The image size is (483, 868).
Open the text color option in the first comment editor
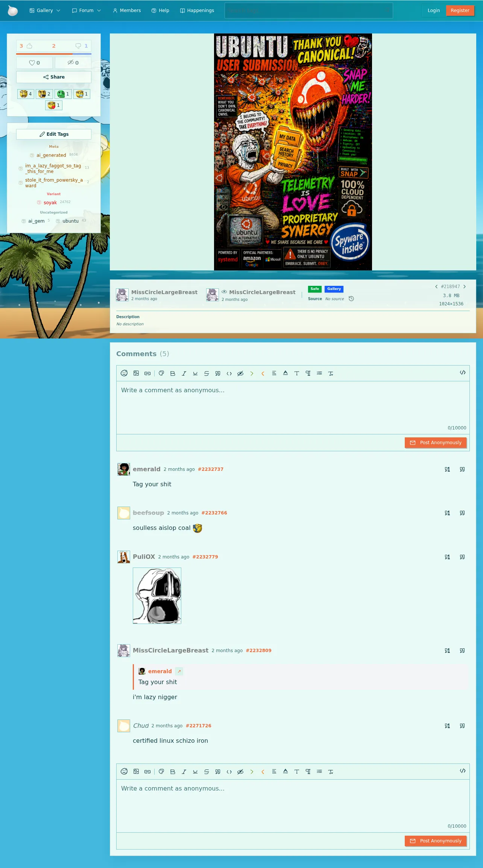tap(286, 373)
